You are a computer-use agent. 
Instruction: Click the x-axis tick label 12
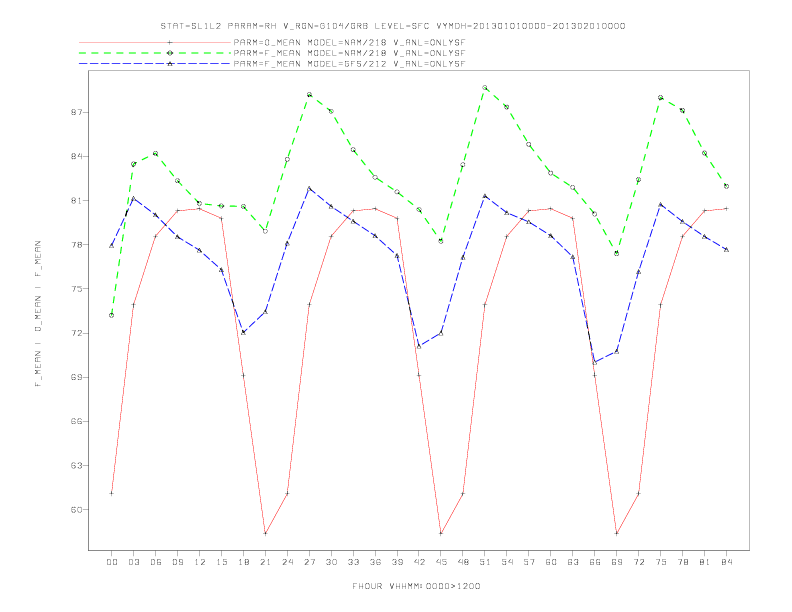[200, 562]
